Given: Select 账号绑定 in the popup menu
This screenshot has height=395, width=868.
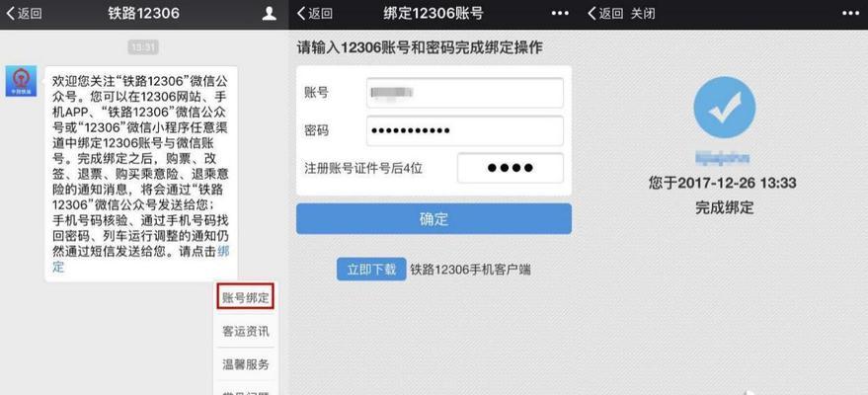Looking at the screenshot, I should coord(246,299).
